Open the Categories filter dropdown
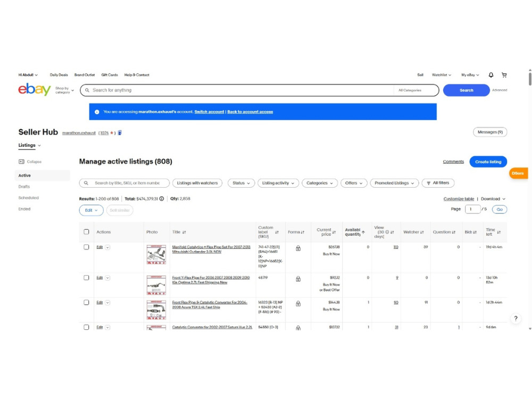Viewport: 532px width, 399px height. point(320,183)
